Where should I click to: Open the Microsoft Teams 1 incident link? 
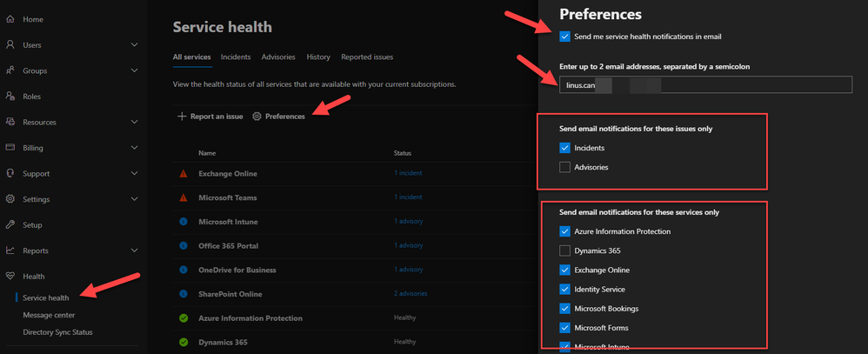pos(408,197)
